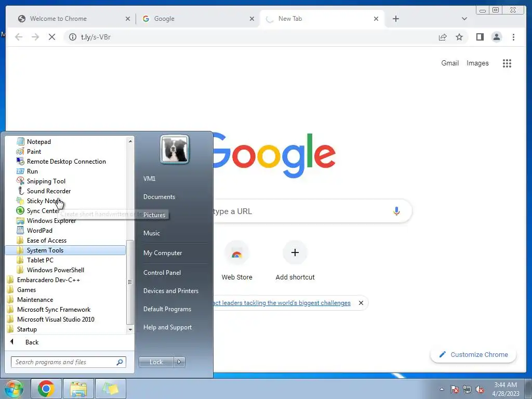Expand the Games folder

(26, 289)
